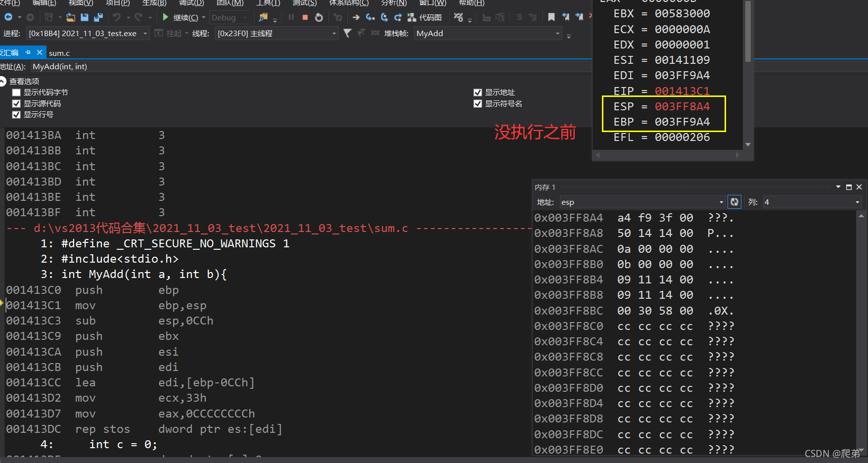The height and width of the screenshot is (463, 868).
Task: Open the undo history dropdown arrow
Action: [128, 17]
